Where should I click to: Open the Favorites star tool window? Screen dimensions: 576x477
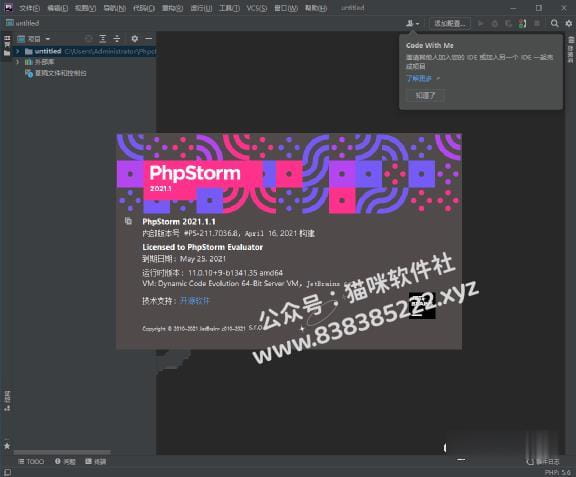[7, 446]
